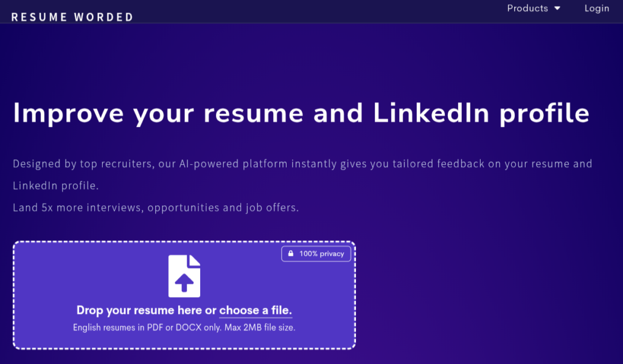Image resolution: width=623 pixels, height=364 pixels.
Task: Click the Resume Worded logo
Action: point(72,17)
